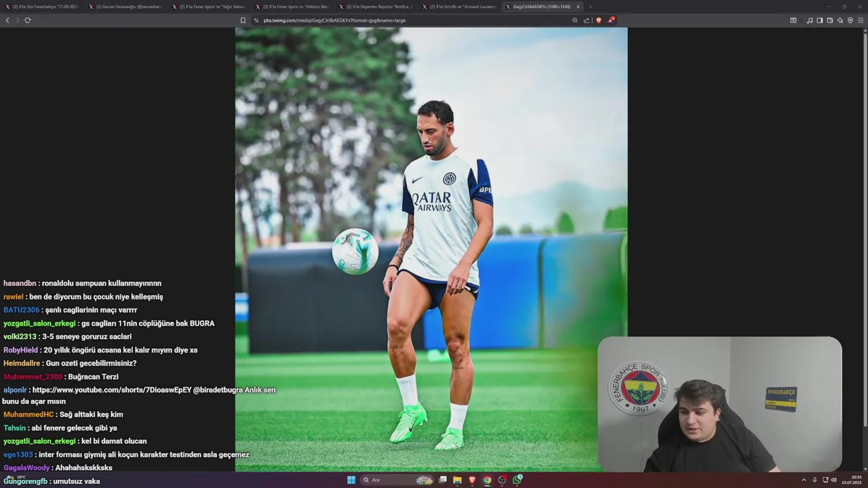The width and height of the screenshot is (868, 488).
Task: Open volume settings in system tray
Action: (x=833, y=480)
